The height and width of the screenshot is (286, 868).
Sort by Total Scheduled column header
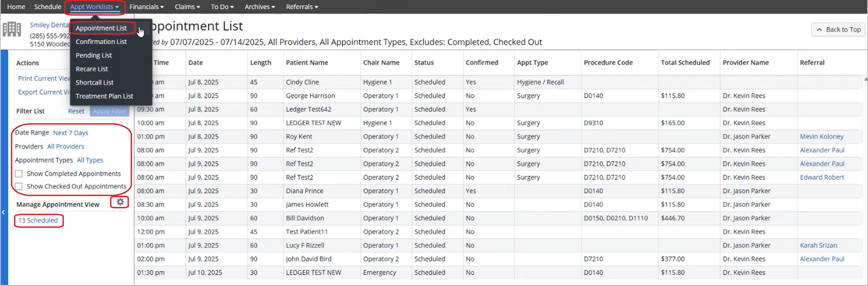[x=685, y=63]
